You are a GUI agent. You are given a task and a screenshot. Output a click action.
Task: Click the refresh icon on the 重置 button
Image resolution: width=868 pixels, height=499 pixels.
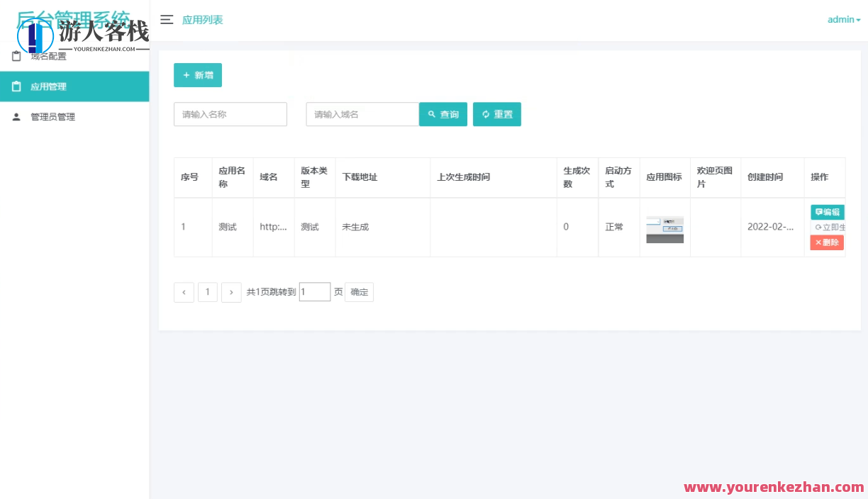[485, 113]
